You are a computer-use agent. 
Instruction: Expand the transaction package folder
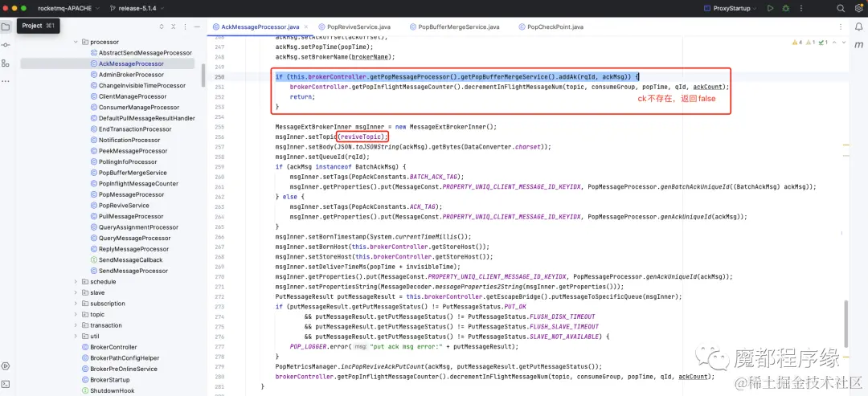tap(76, 325)
